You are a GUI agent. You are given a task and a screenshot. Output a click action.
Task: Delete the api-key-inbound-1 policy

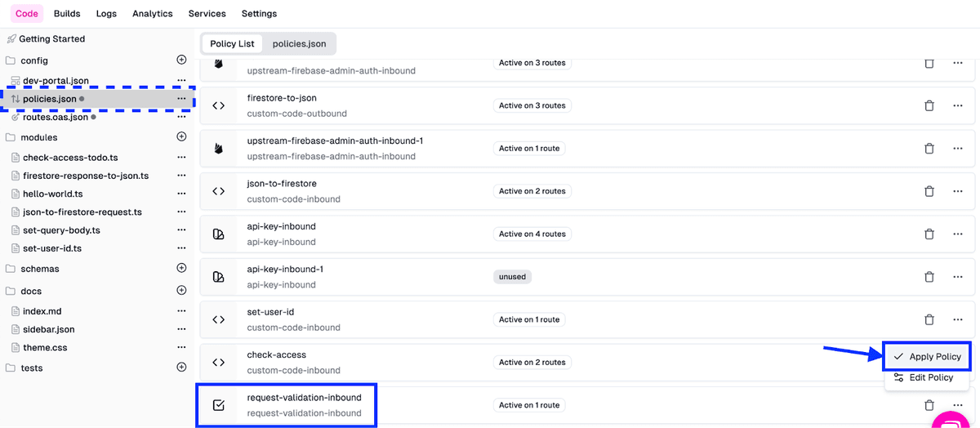coord(929,277)
